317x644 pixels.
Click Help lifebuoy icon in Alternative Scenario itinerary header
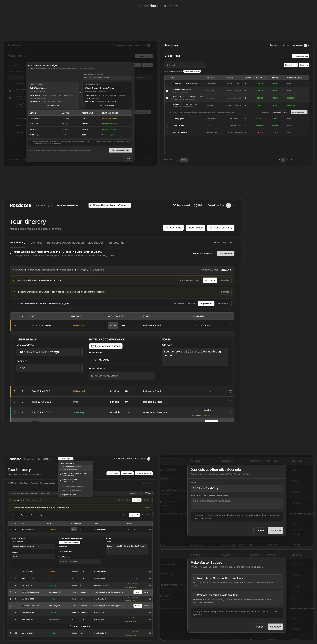[x=195, y=205]
